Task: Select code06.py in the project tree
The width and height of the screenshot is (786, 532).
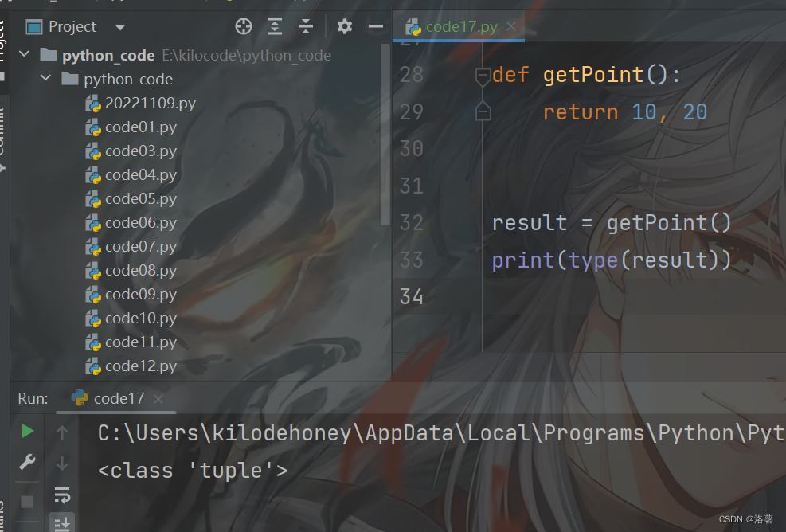Action: click(131, 223)
